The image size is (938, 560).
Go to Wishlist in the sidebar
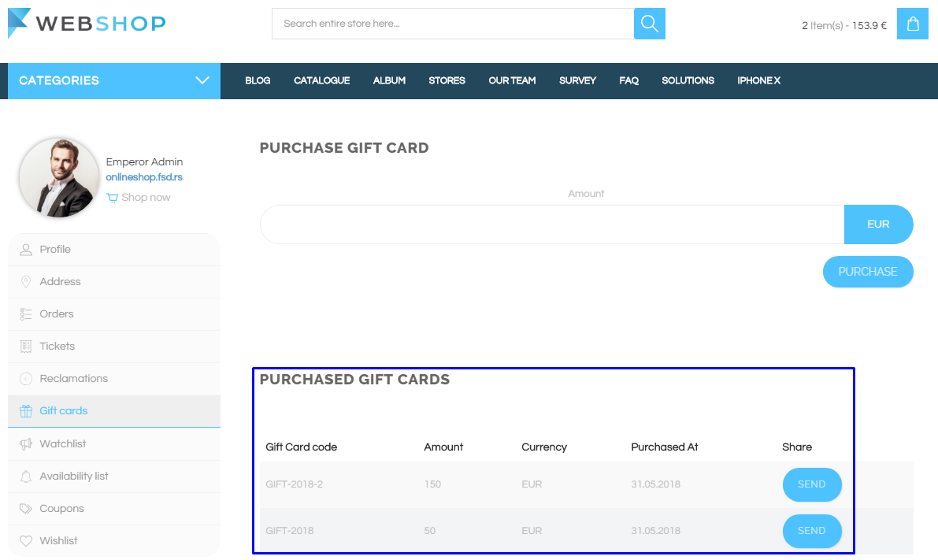pyautogui.click(x=114, y=541)
